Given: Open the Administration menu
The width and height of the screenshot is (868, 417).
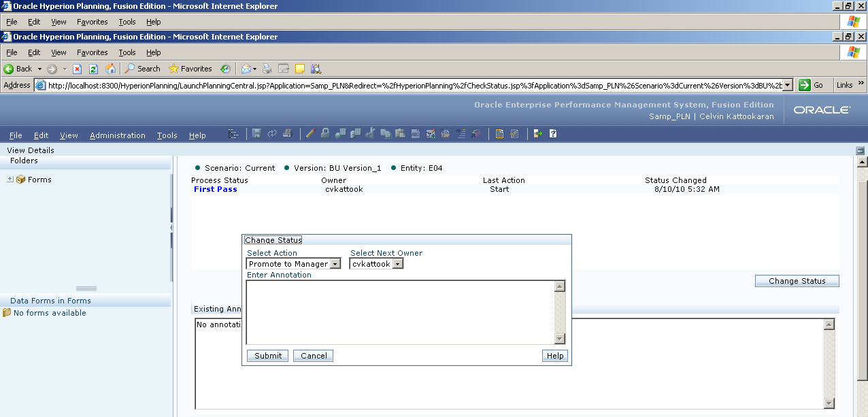Looking at the screenshot, I should click(x=118, y=135).
